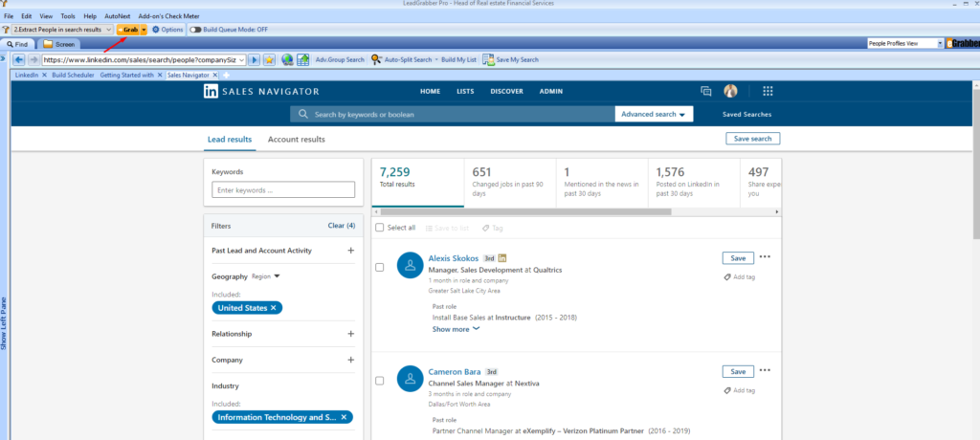Image resolution: width=980 pixels, height=440 pixels.
Task: Click the Tag icon option
Action: [x=493, y=228]
